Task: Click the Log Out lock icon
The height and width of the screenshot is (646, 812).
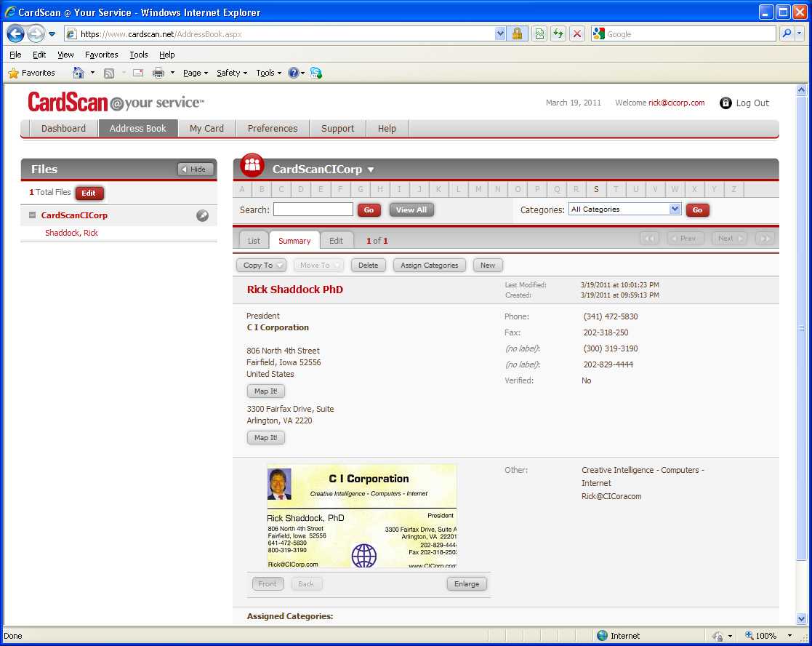Action: pyautogui.click(x=725, y=103)
